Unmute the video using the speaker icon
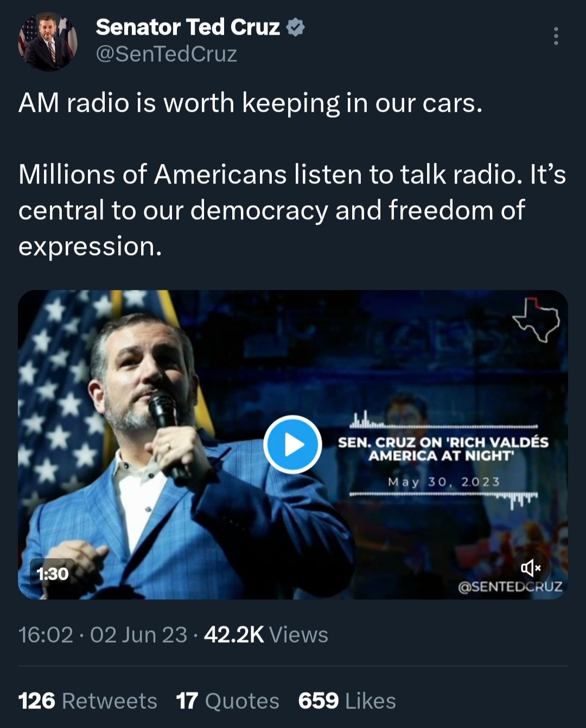586x728 pixels. 531,568
